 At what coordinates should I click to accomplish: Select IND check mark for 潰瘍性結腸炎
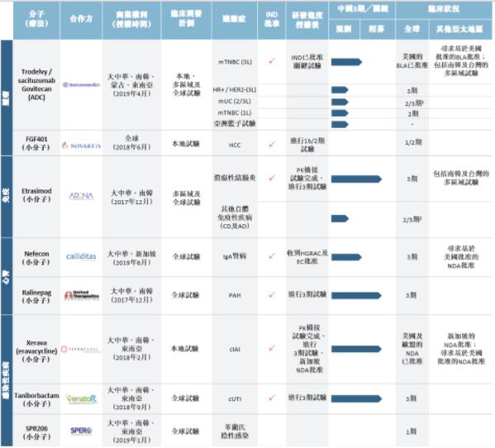click(x=272, y=178)
